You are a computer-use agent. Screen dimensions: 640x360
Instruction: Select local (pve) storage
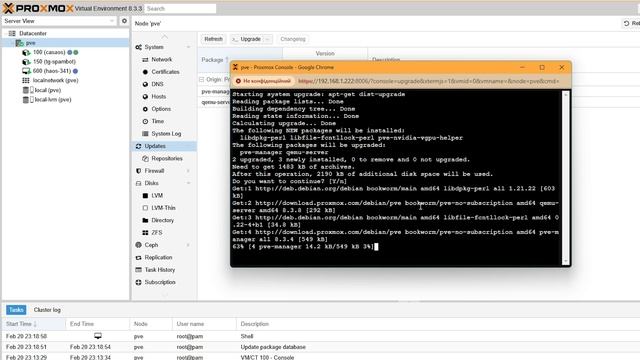tap(47, 90)
